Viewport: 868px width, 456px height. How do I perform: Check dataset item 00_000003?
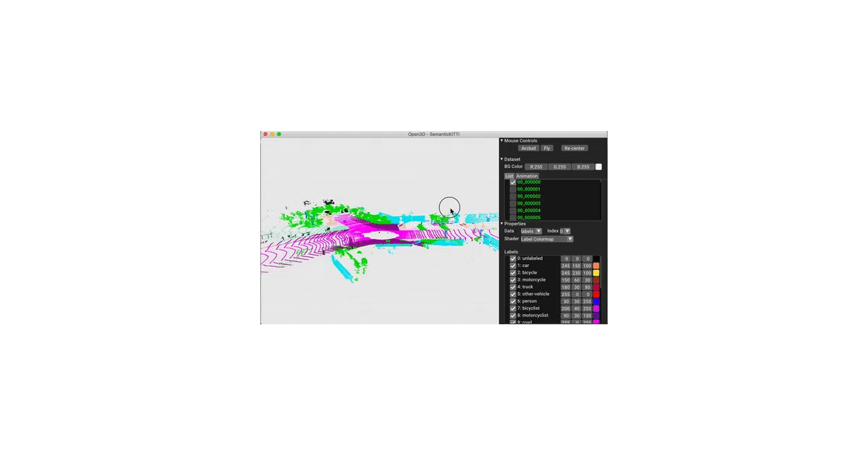click(513, 203)
